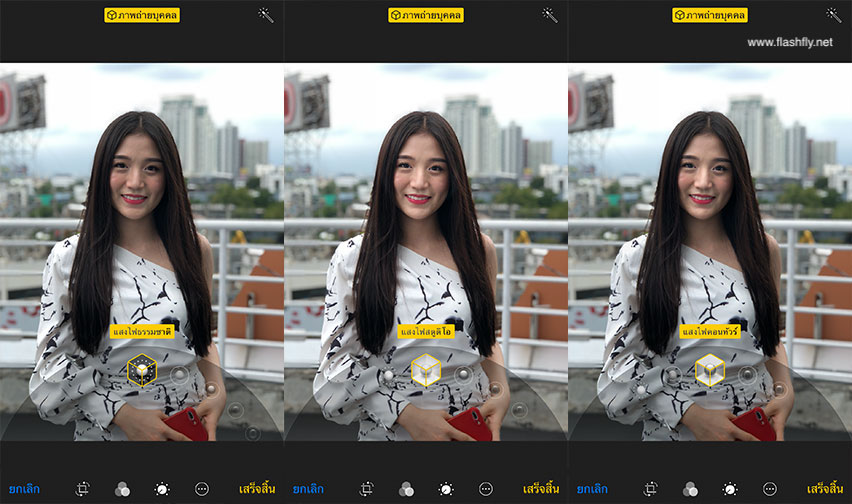Image resolution: width=852 pixels, height=504 pixels.
Task: Open color filters in the แสงไฟคอนทัวร์ screen
Action: pyautogui.click(x=690, y=489)
